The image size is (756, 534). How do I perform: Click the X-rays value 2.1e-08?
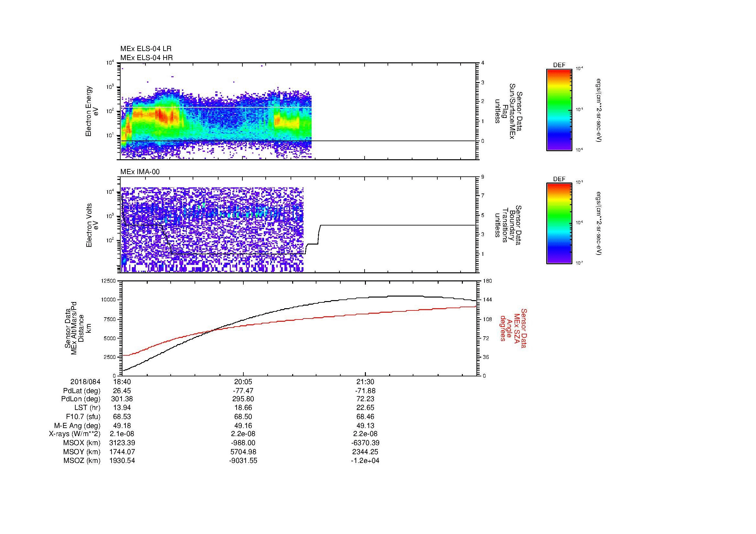(x=122, y=434)
